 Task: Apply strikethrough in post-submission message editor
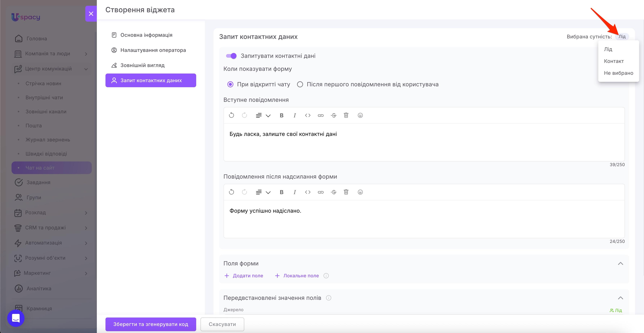(x=334, y=192)
